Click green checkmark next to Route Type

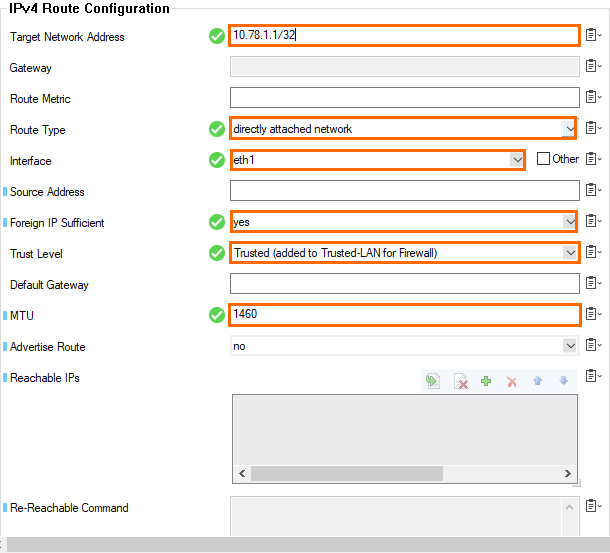pos(217,129)
